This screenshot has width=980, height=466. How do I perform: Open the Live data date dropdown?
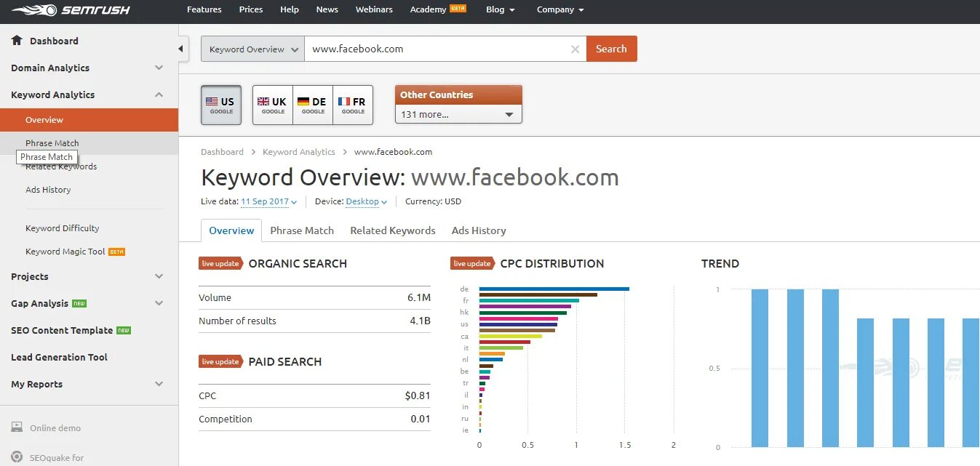269,201
